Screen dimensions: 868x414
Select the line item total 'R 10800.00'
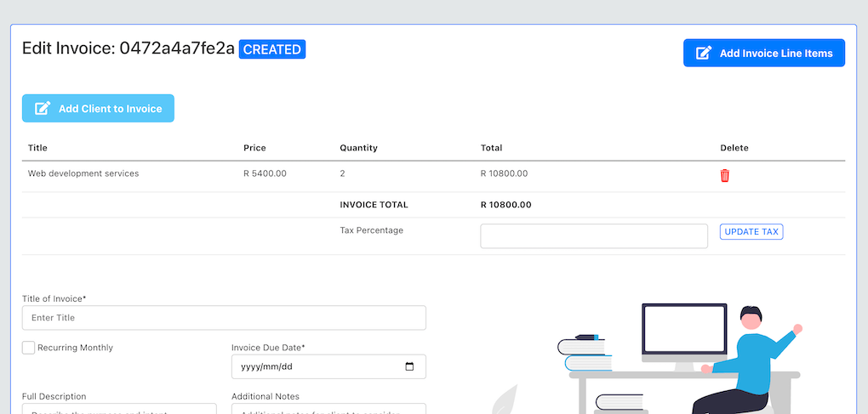click(x=505, y=173)
